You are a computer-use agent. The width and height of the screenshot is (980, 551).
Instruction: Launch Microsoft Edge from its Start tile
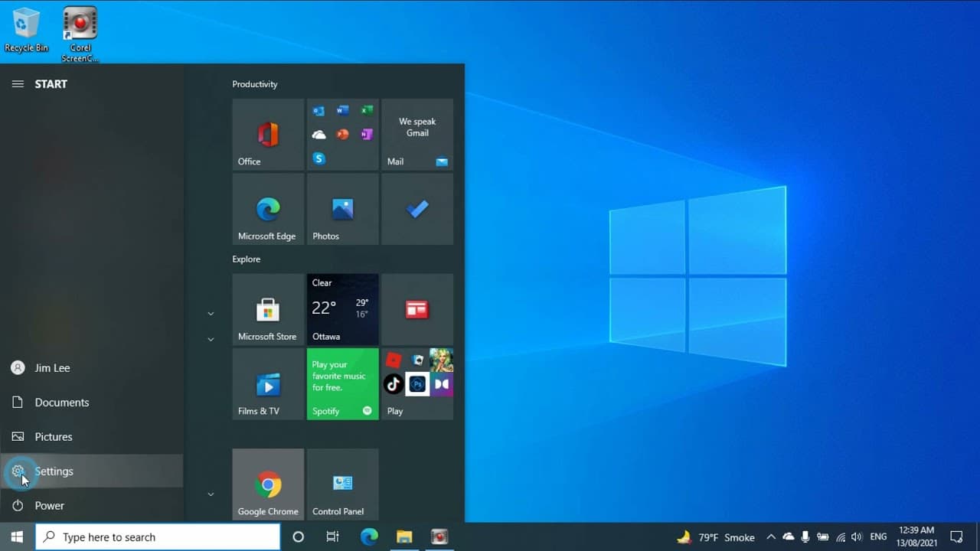coord(268,209)
